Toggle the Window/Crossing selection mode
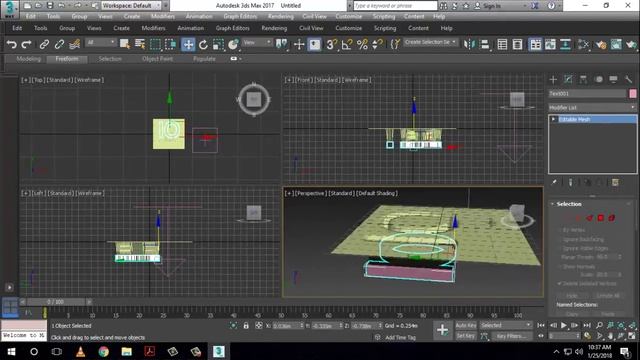This screenshot has height=360, width=640. [170, 44]
